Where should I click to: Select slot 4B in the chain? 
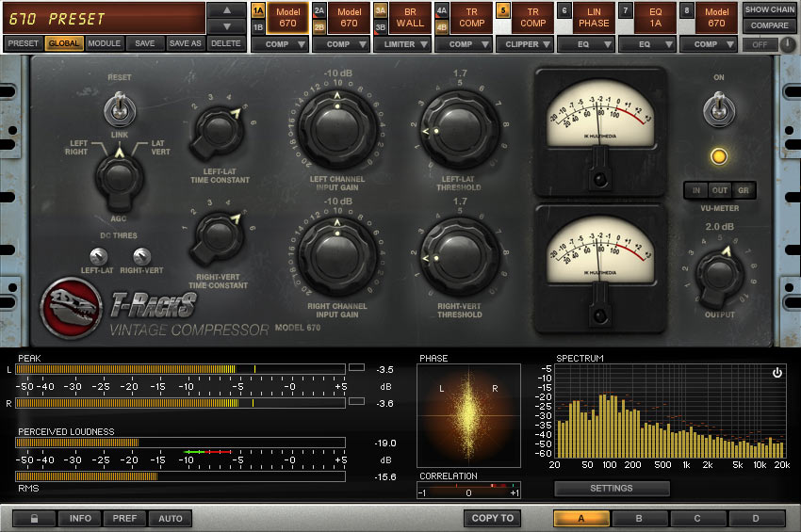point(442,27)
